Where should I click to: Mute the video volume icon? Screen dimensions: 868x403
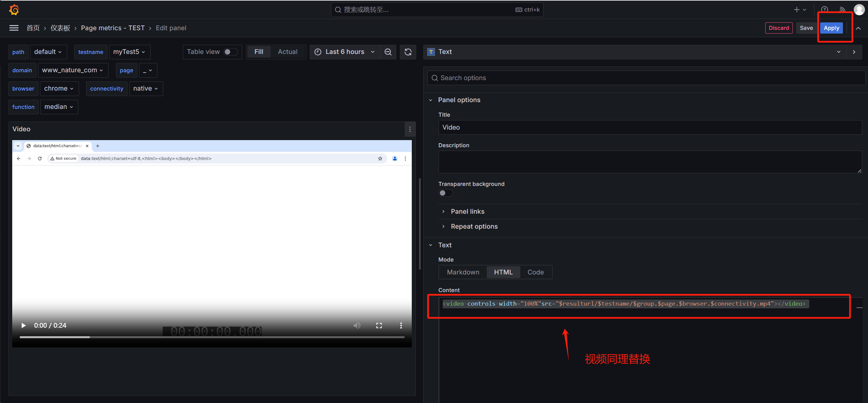357,325
